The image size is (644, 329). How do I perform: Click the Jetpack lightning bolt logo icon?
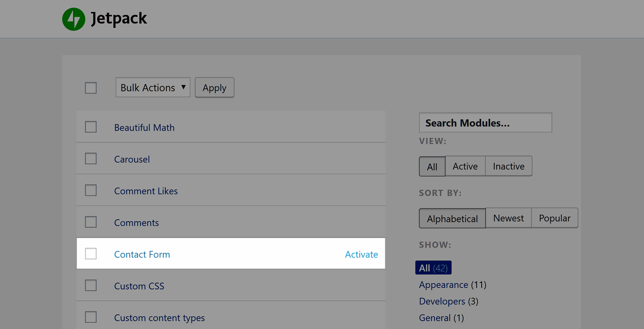(x=73, y=19)
